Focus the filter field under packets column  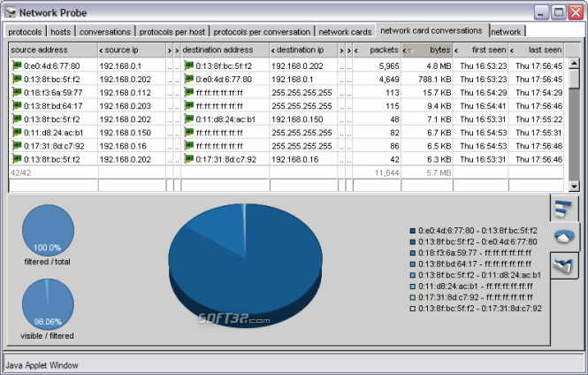point(377,185)
